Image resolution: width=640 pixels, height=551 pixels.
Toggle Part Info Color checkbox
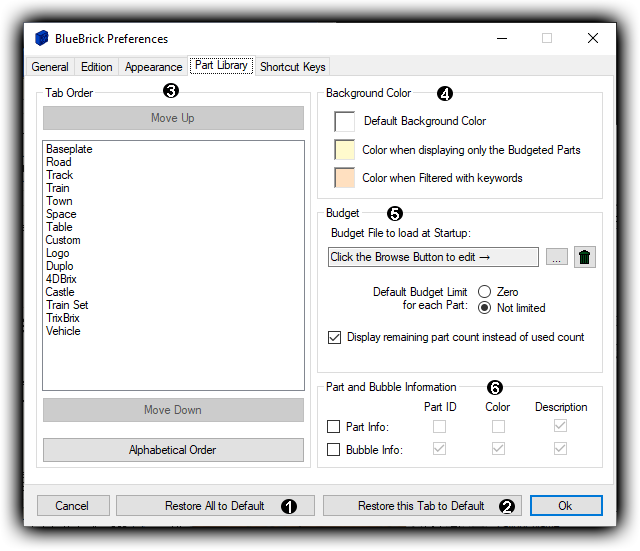(x=498, y=426)
